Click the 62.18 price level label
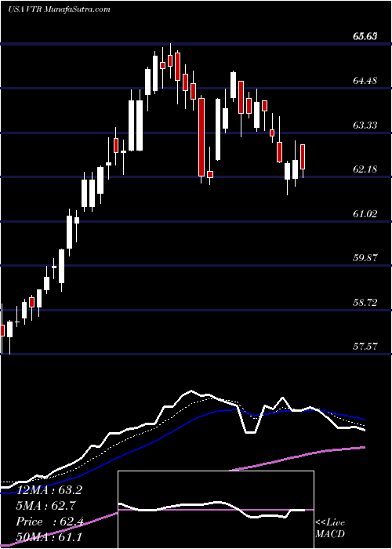Viewport: 392px width, 549px height. [x=365, y=169]
